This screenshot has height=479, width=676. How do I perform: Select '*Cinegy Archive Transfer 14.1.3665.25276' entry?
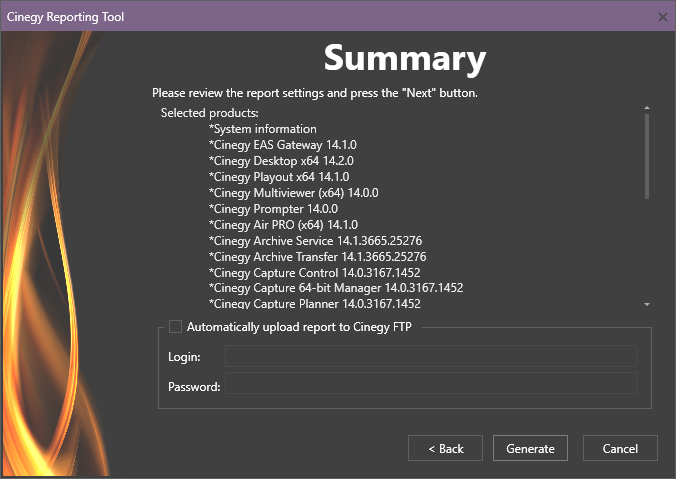click(x=318, y=257)
